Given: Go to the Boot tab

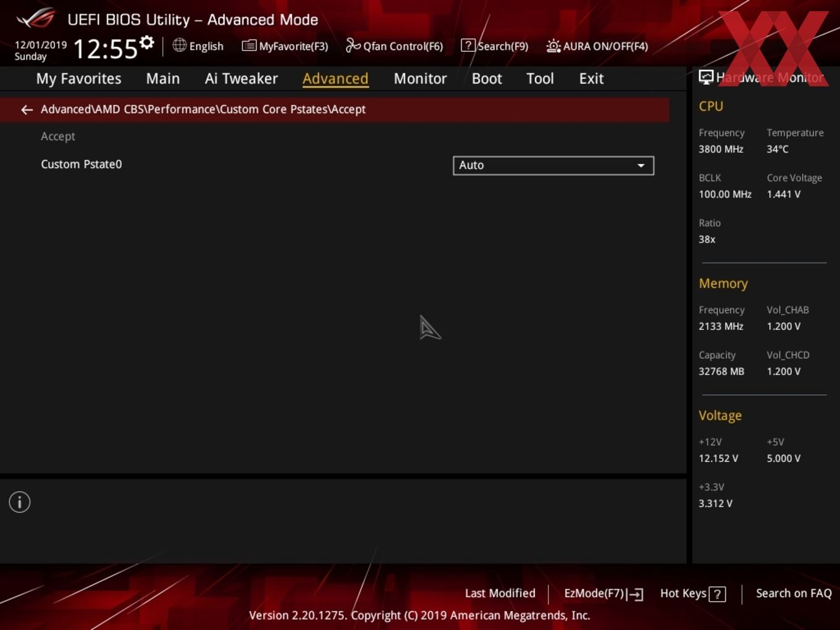Looking at the screenshot, I should point(487,78).
